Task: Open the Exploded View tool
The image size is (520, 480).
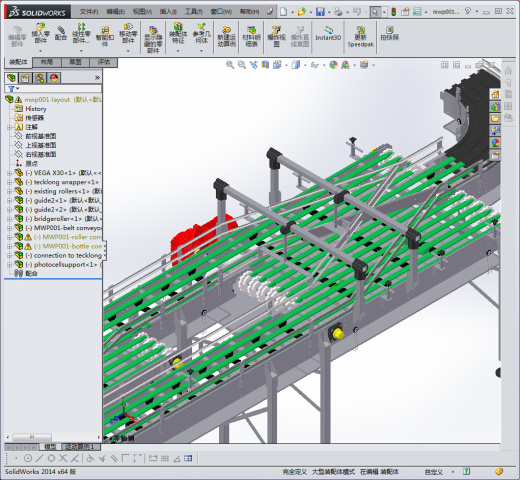Action: pyautogui.click(x=276, y=37)
